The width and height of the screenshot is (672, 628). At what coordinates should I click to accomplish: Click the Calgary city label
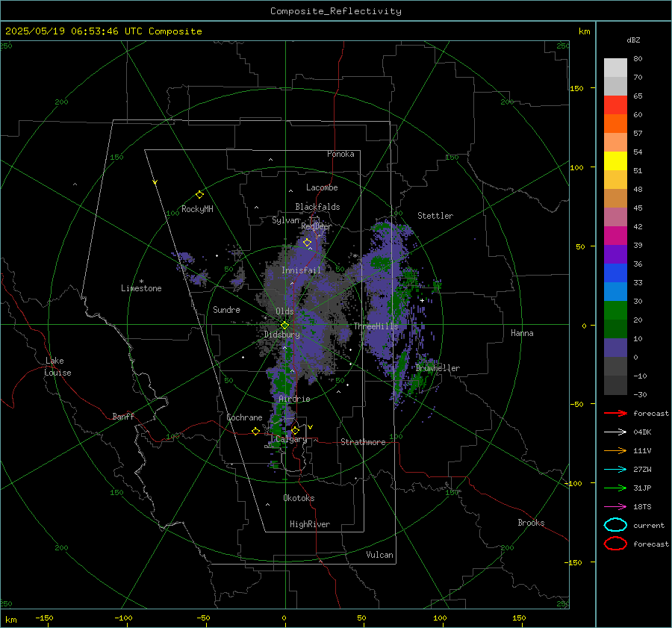(x=291, y=439)
